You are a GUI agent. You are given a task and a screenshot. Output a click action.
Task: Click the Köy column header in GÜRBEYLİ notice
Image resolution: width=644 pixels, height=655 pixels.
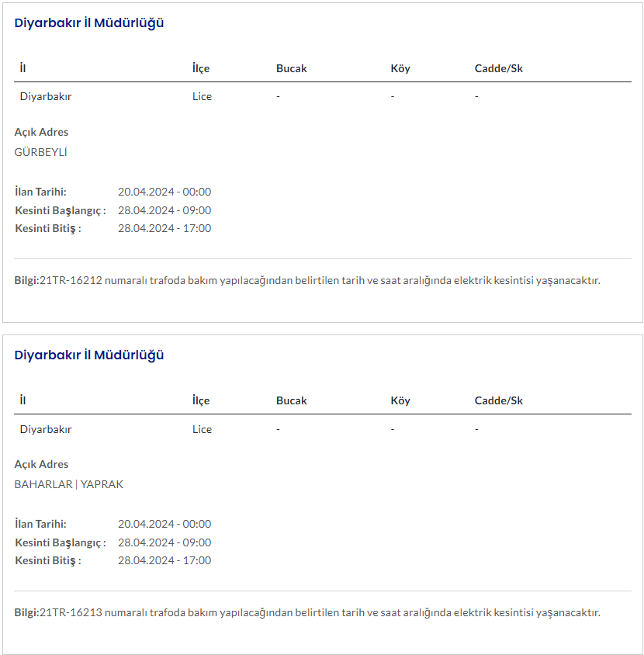tap(400, 68)
